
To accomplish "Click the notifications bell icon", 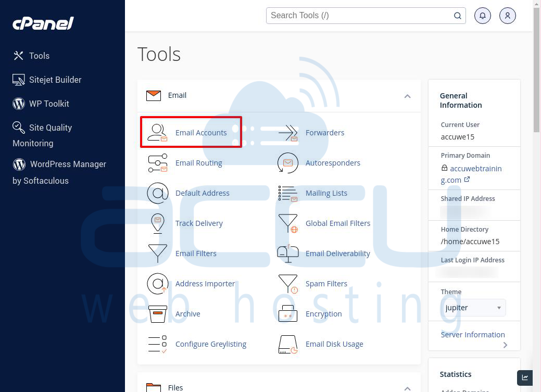I will (482, 16).
